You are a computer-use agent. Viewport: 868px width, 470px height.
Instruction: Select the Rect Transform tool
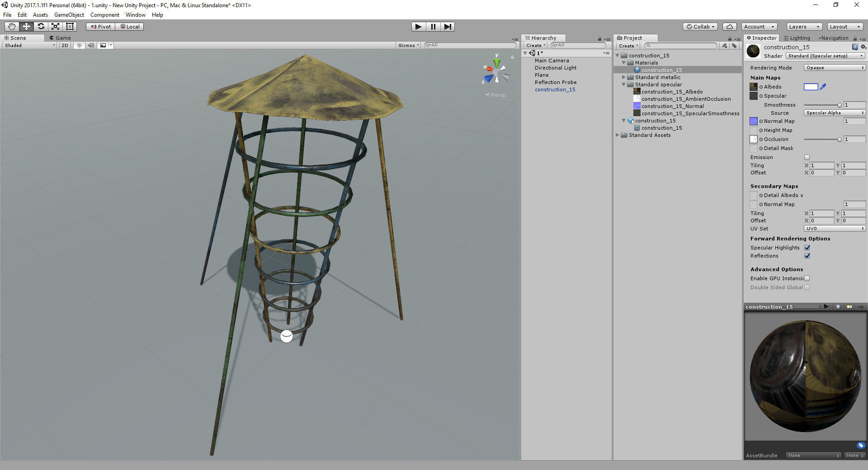pyautogui.click(x=70, y=27)
